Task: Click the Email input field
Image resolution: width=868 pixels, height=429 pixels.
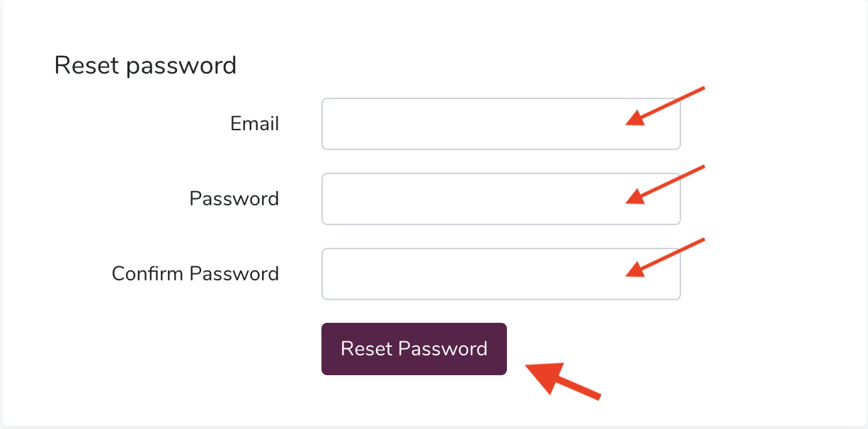Action: point(501,124)
